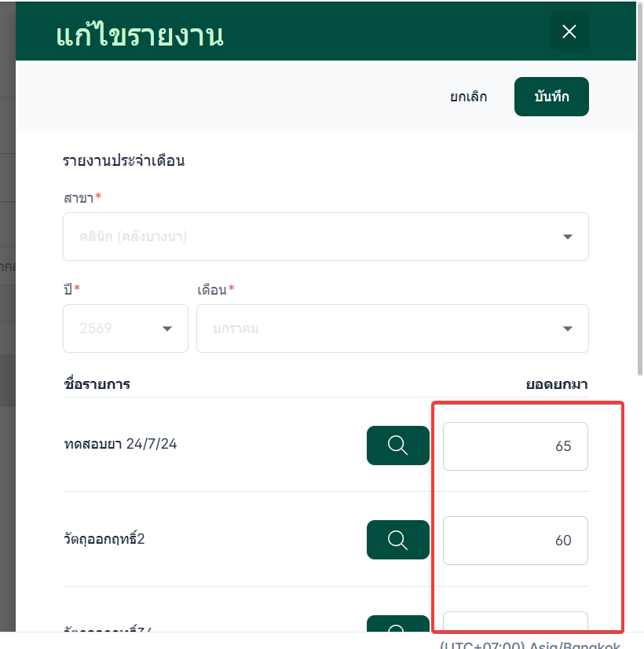Open the ปี year dropdown showing 2569

[x=126, y=328]
